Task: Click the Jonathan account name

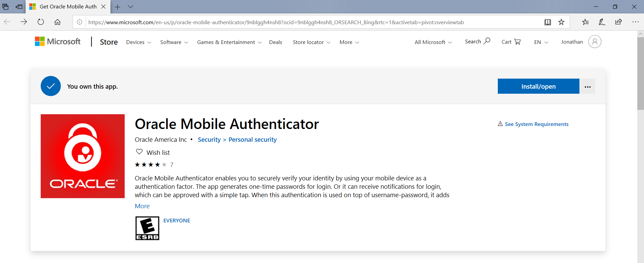Action: (x=572, y=42)
